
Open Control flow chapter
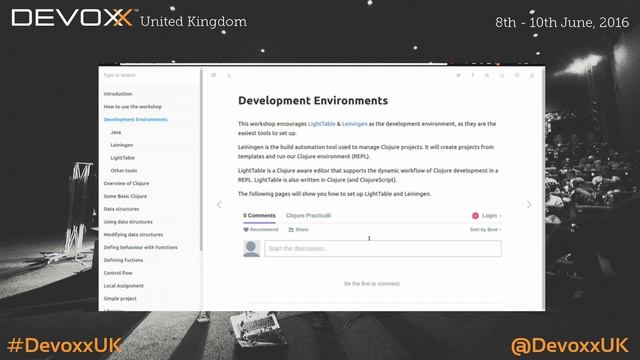coord(118,273)
